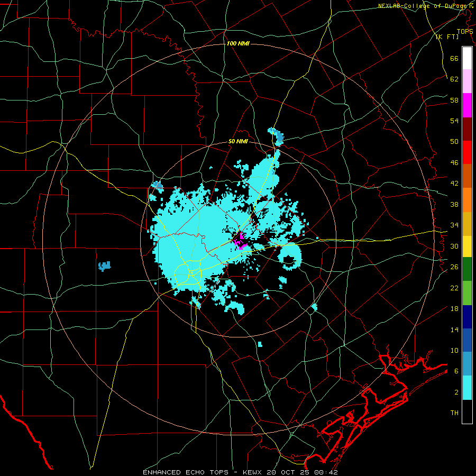This screenshot has height=476, width=476.
Task: Click the "TOPS" legend heading
Action: [465, 31]
